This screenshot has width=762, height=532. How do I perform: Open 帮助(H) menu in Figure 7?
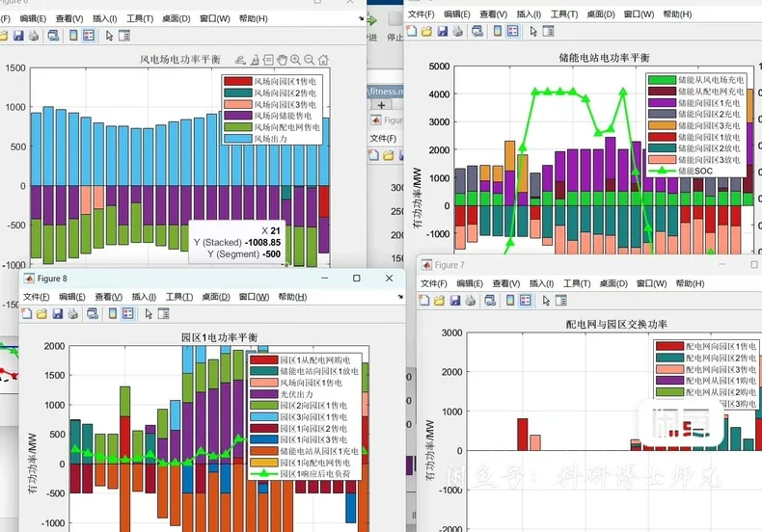(x=690, y=283)
